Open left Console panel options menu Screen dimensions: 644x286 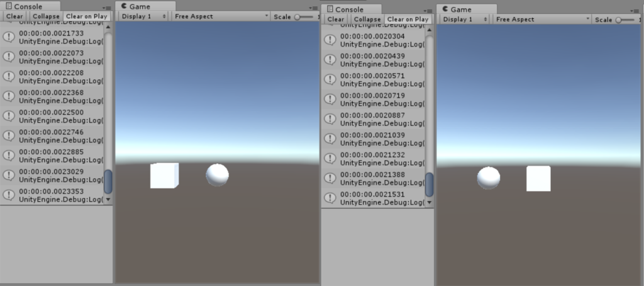108,8
